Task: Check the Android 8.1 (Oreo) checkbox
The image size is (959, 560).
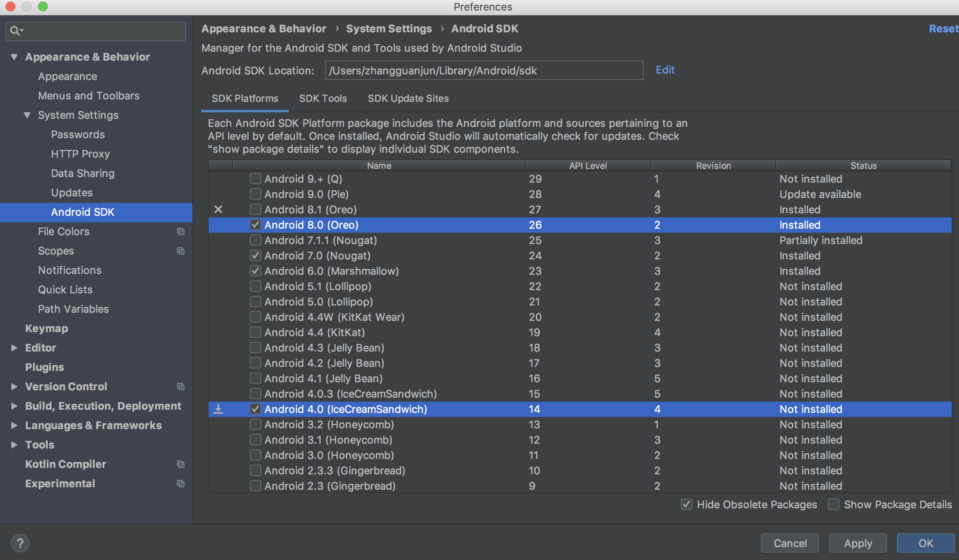Action: pos(255,209)
